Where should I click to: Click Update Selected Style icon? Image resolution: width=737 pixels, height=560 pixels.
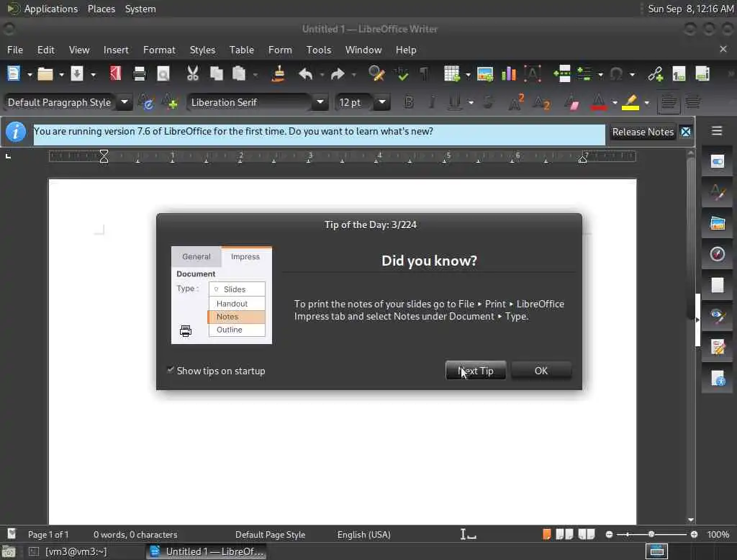pos(146,102)
